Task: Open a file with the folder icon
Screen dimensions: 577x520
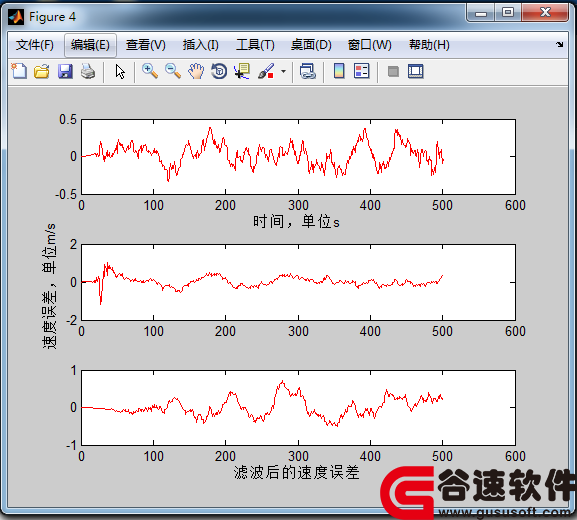Action: pyautogui.click(x=42, y=71)
